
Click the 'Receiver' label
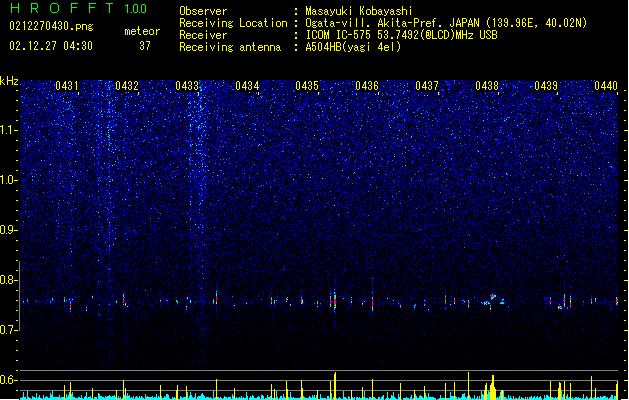pos(203,35)
